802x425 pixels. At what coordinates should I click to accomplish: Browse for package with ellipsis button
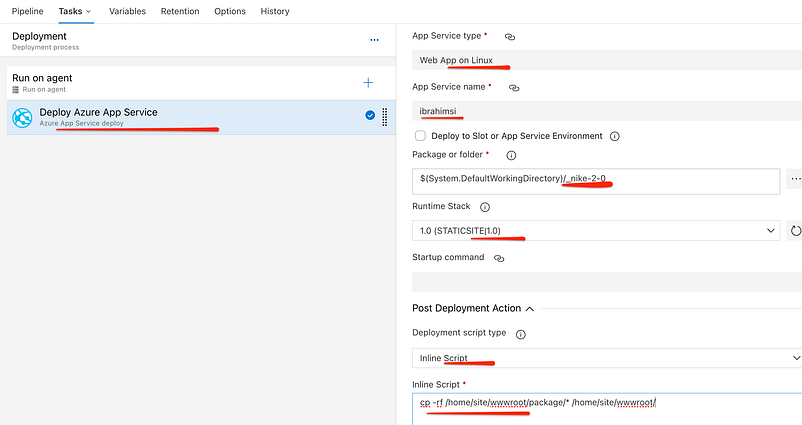tap(795, 179)
